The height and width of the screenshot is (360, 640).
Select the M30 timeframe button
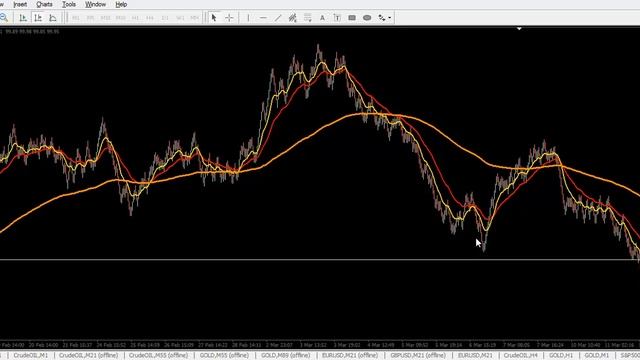120,18
